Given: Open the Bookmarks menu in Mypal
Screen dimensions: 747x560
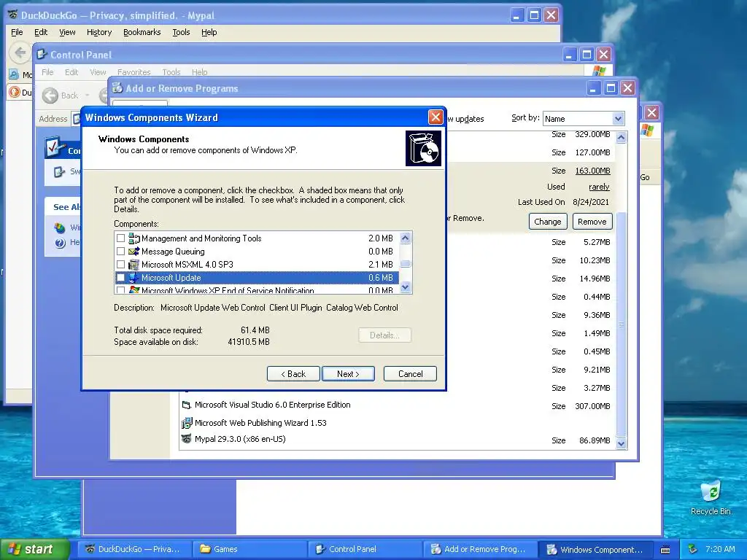Looking at the screenshot, I should 142,32.
